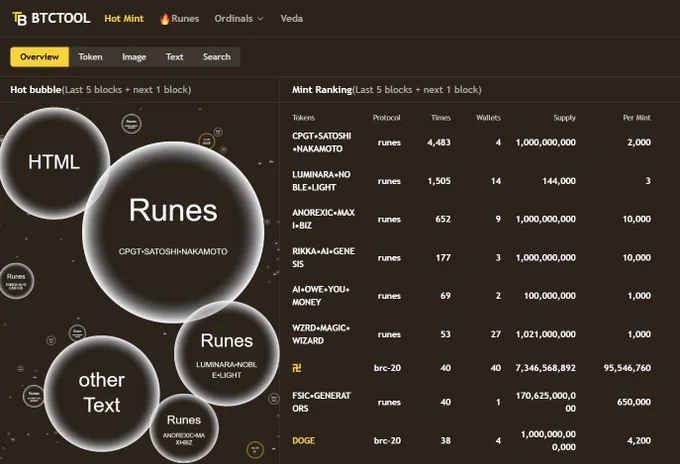Open FSIC•GENERATORS token in ranking

(321, 402)
